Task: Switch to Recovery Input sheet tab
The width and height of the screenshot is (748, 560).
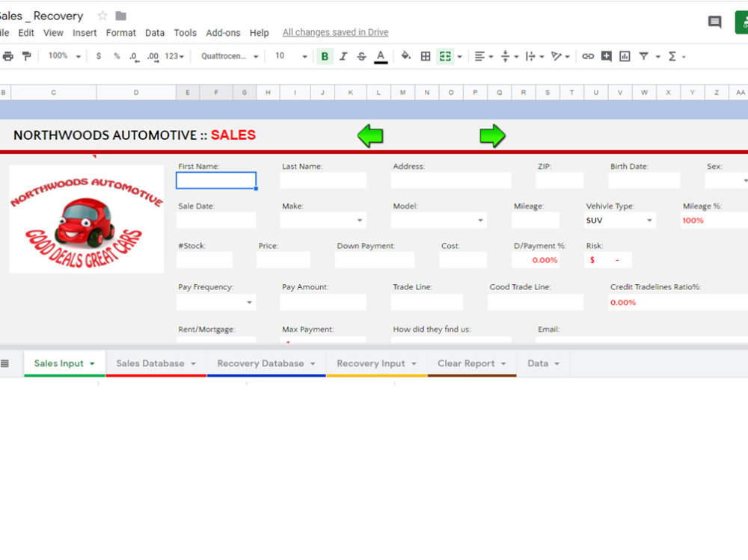Action: coord(376,363)
